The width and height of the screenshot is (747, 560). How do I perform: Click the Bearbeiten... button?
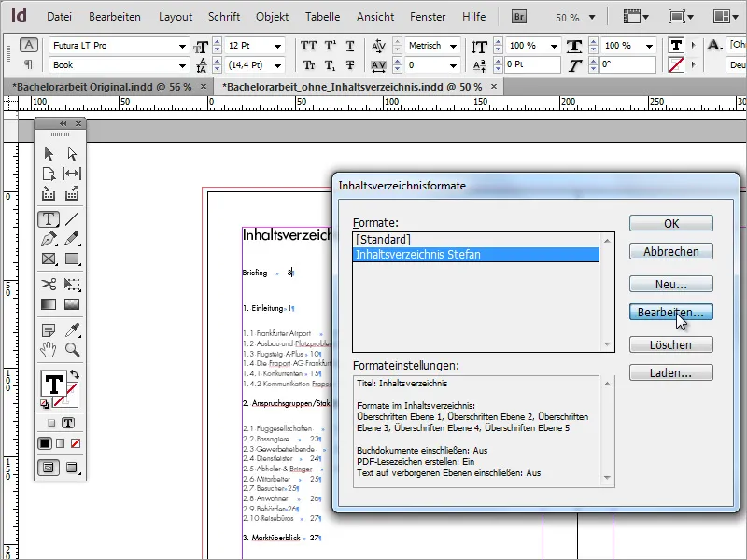pos(670,313)
